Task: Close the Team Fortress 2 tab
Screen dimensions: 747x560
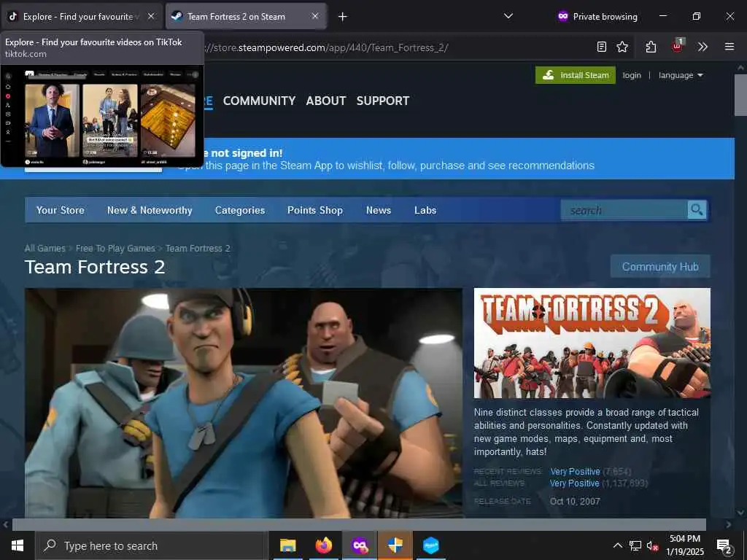Action: (x=315, y=16)
